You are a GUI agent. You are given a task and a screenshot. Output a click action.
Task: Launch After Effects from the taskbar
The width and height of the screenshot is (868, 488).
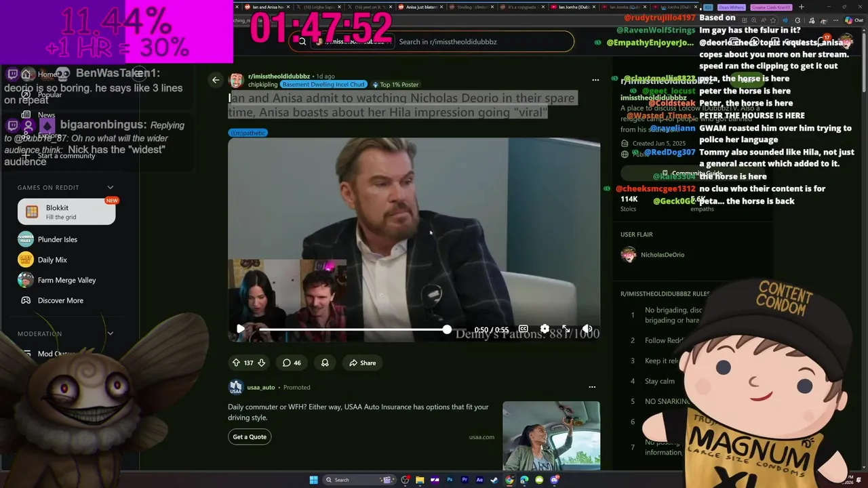[479, 480]
